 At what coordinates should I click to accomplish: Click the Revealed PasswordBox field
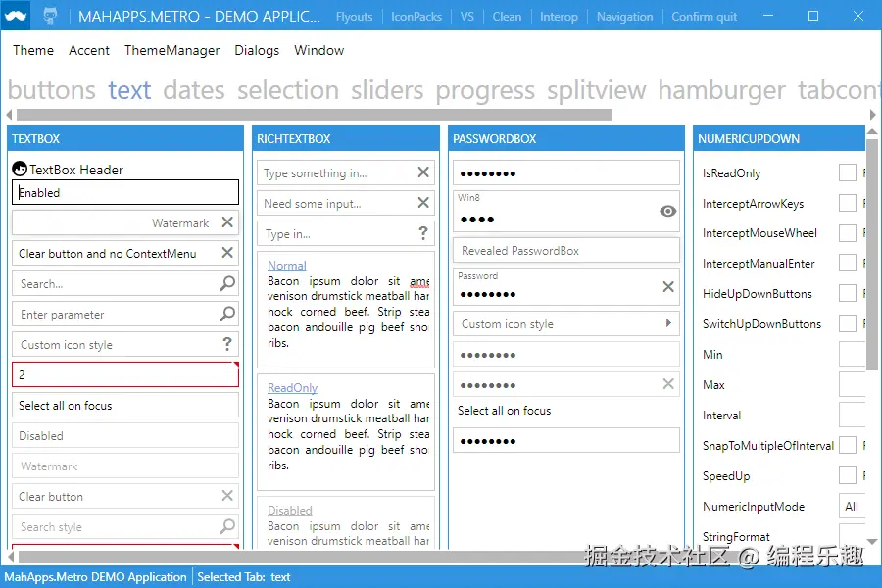tap(566, 250)
